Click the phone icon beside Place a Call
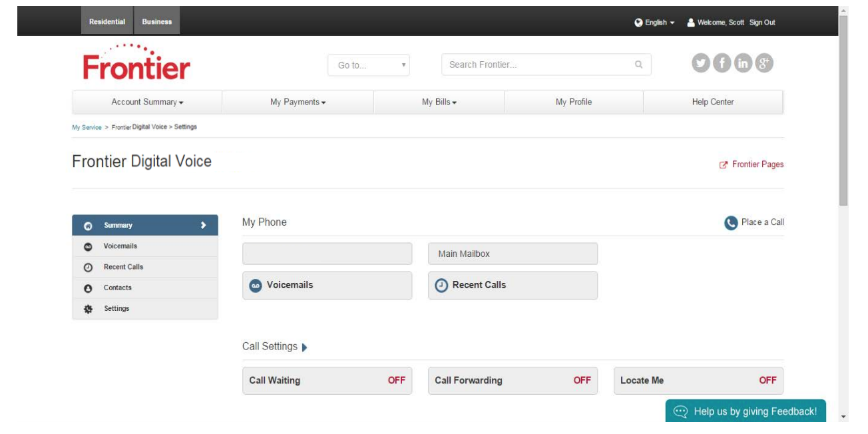 click(x=731, y=223)
